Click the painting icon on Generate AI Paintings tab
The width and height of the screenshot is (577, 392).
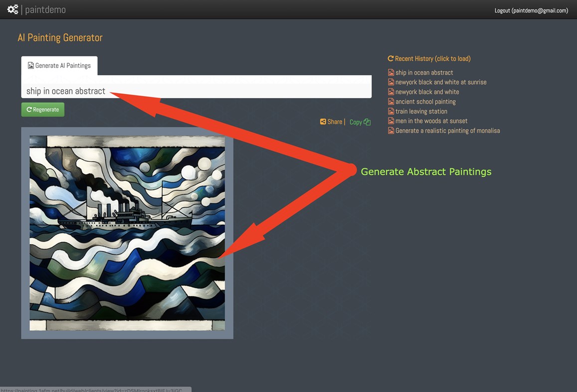click(x=30, y=65)
